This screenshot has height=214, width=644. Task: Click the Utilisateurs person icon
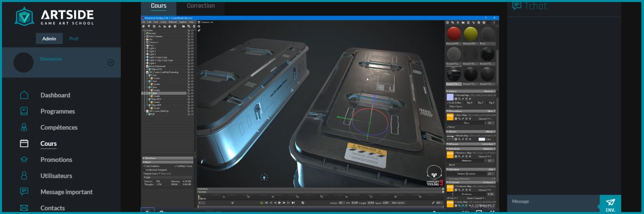click(24, 176)
